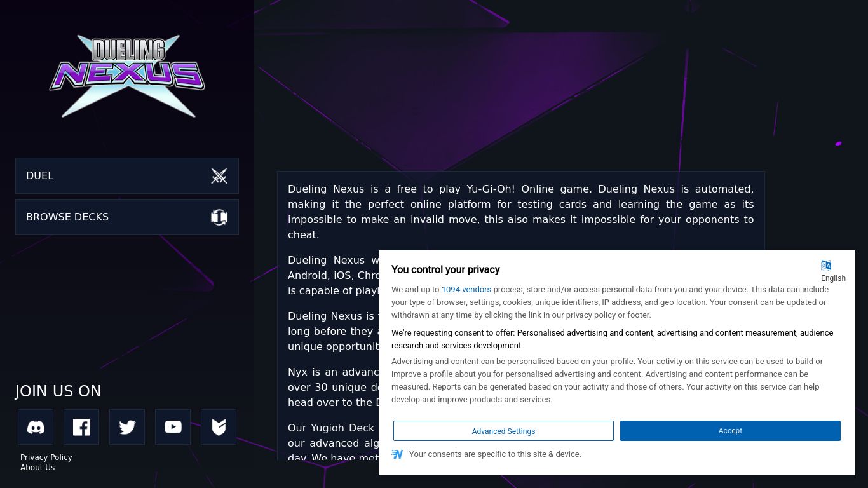Image resolution: width=868 pixels, height=488 pixels.
Task: Select the Guilded shield icon
Action: 219,426
